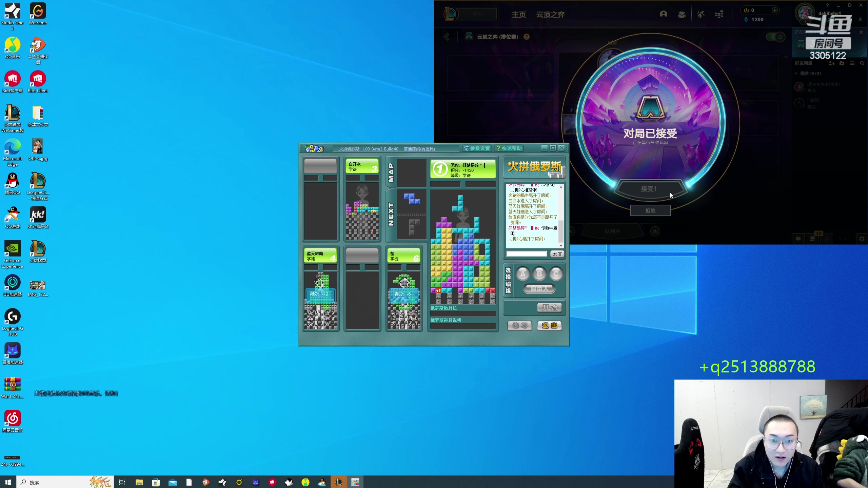Open the Mail app from the taskbar
The height and width of the screenshot is (488, 868).
tap(172, 482)
